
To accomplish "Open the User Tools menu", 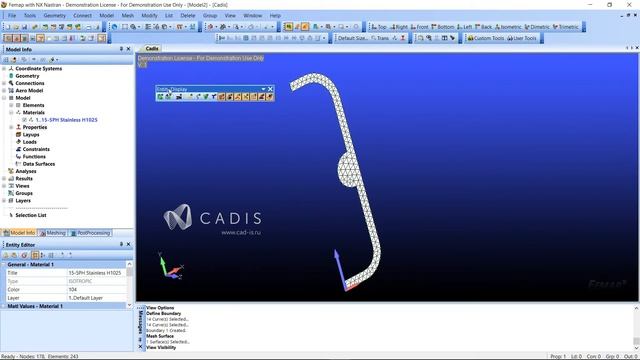I will [522, 38].
